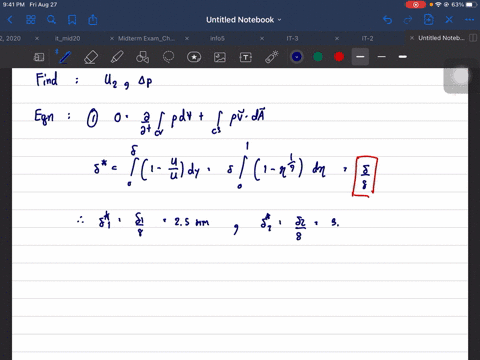Tap the red screen recording indicator
The image size is (480, 360).
[x=416, y=5]
